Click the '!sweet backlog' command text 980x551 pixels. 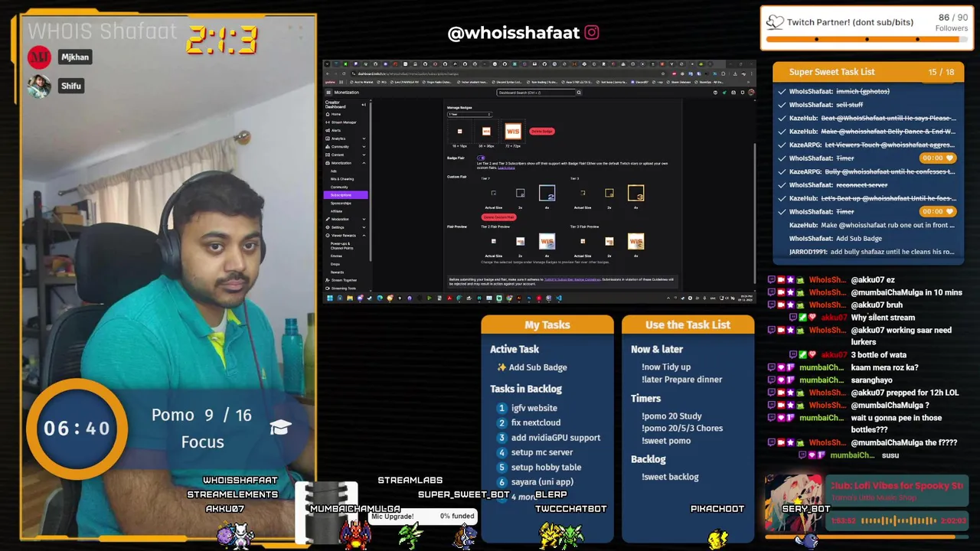click(670, 477)
